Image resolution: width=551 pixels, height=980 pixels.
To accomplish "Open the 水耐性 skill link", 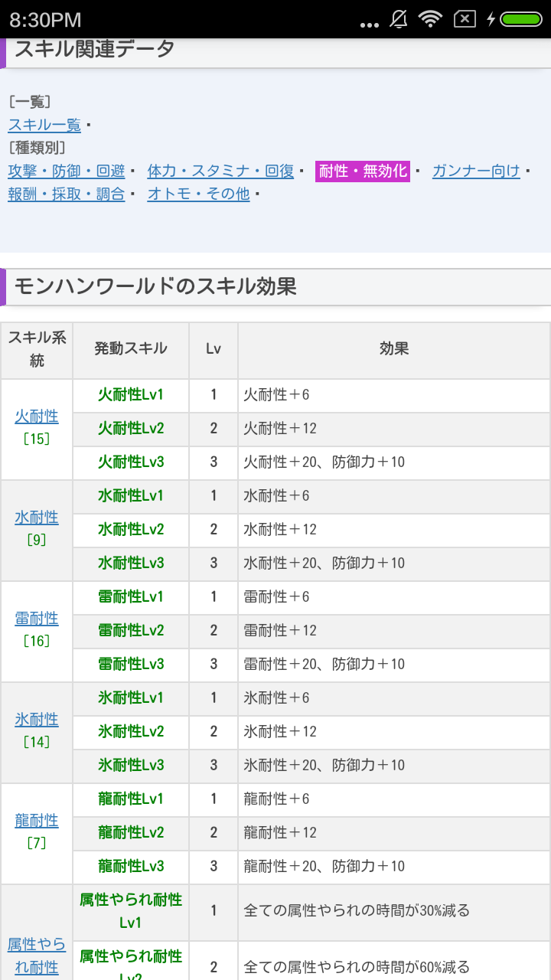I will tap(37, 518).
